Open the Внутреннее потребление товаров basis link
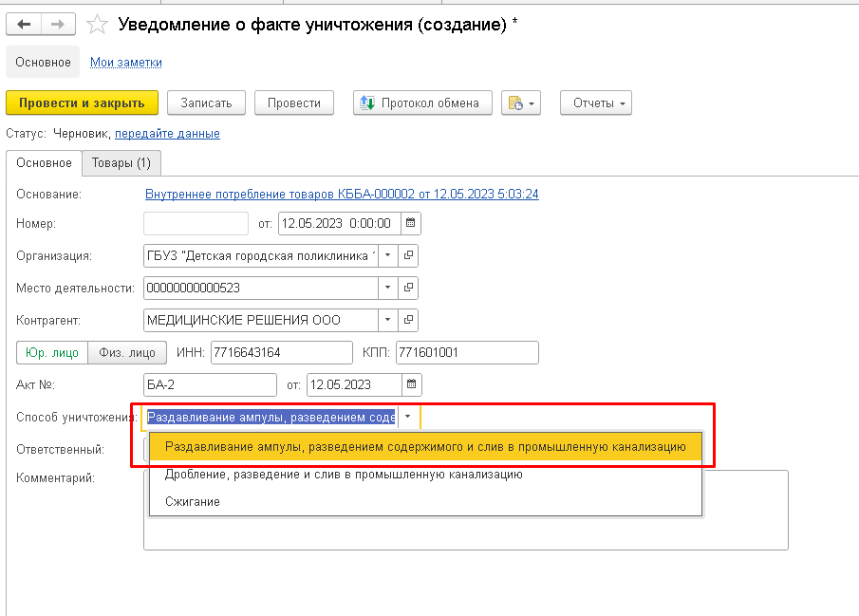The width and height of the screenshot is (859, 616). pyautogui.click(x=342, y=194)
